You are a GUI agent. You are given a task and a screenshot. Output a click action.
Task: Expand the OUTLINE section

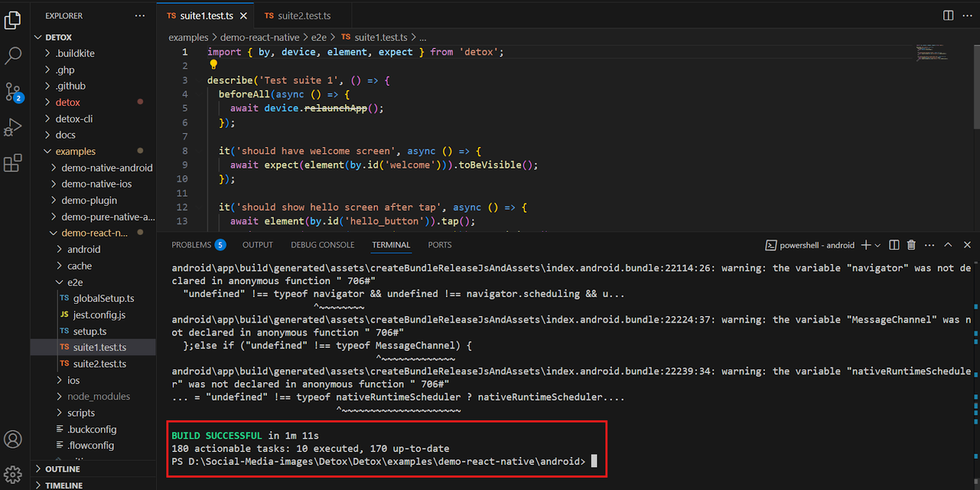[x=93, y=469]
